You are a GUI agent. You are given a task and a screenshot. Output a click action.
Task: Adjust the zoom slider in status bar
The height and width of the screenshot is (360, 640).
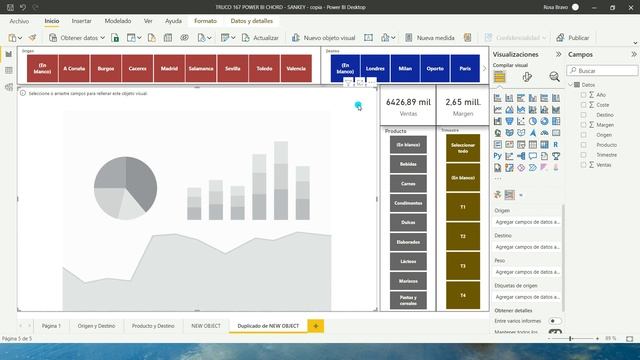click(571, 338)
